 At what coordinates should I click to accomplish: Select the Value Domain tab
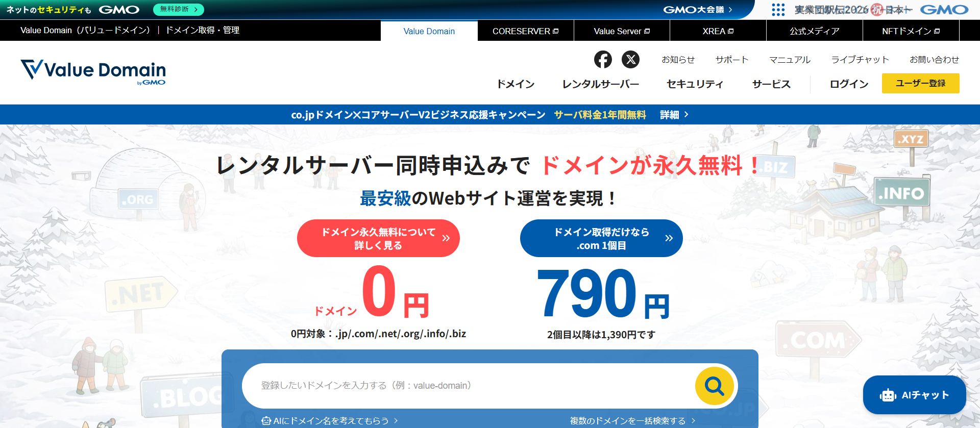429,31
